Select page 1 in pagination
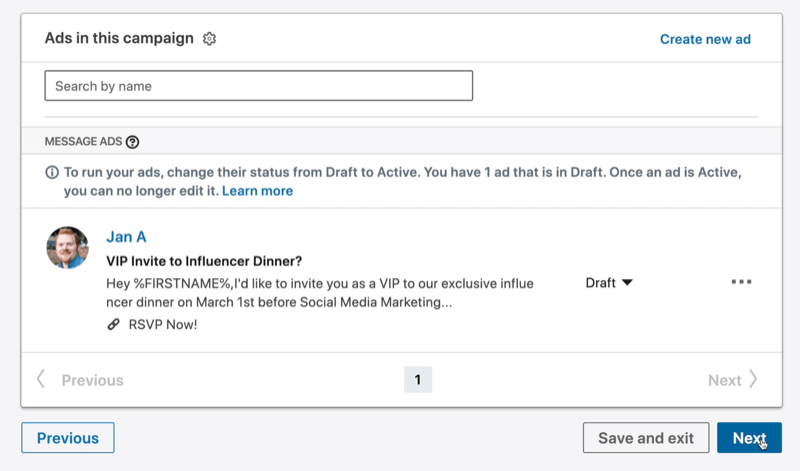Screen dimensions: 800x471 [418, 380]
